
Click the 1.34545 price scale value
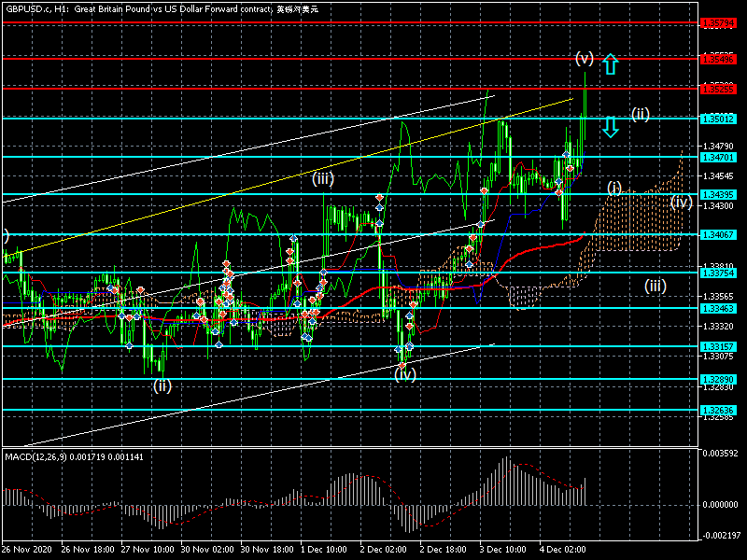coord(718,176)
